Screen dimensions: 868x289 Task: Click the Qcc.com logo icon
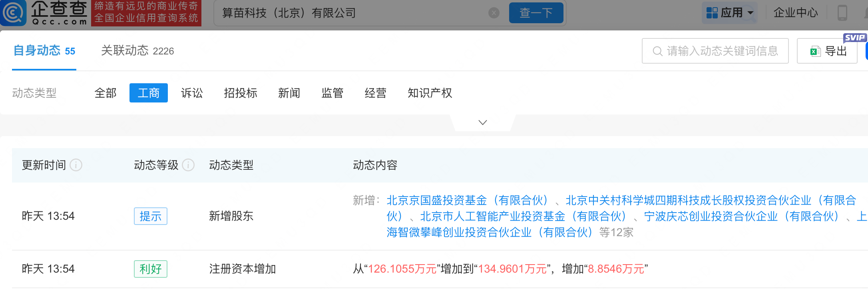pyautogui.click(x=13, y=13)
